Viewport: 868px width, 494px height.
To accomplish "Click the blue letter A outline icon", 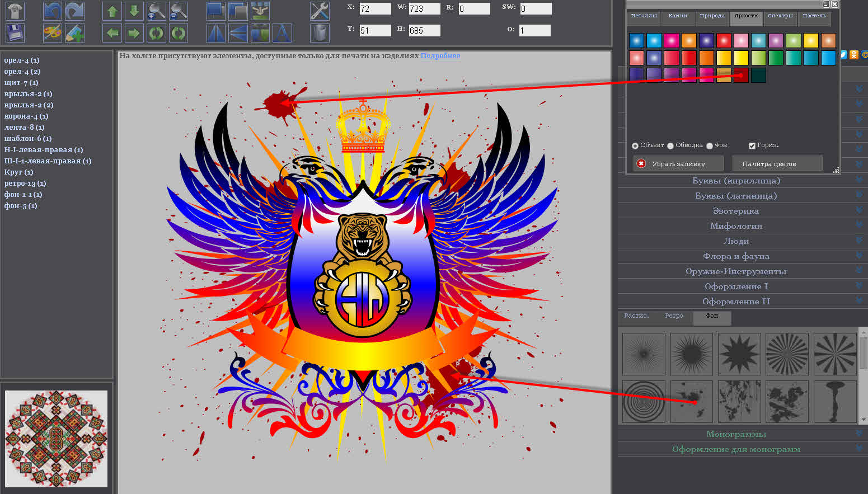I will click(x=282, y=33).
